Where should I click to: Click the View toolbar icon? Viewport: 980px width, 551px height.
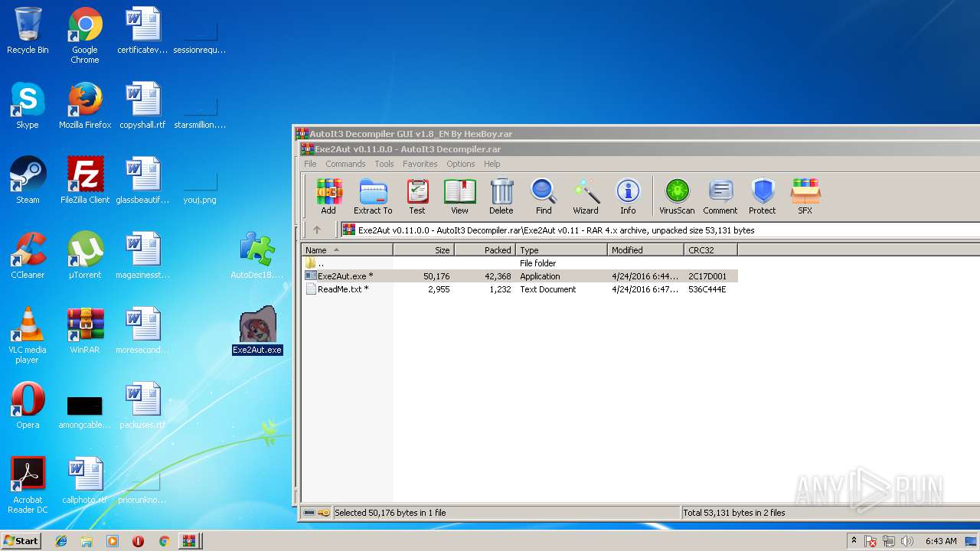459,197
